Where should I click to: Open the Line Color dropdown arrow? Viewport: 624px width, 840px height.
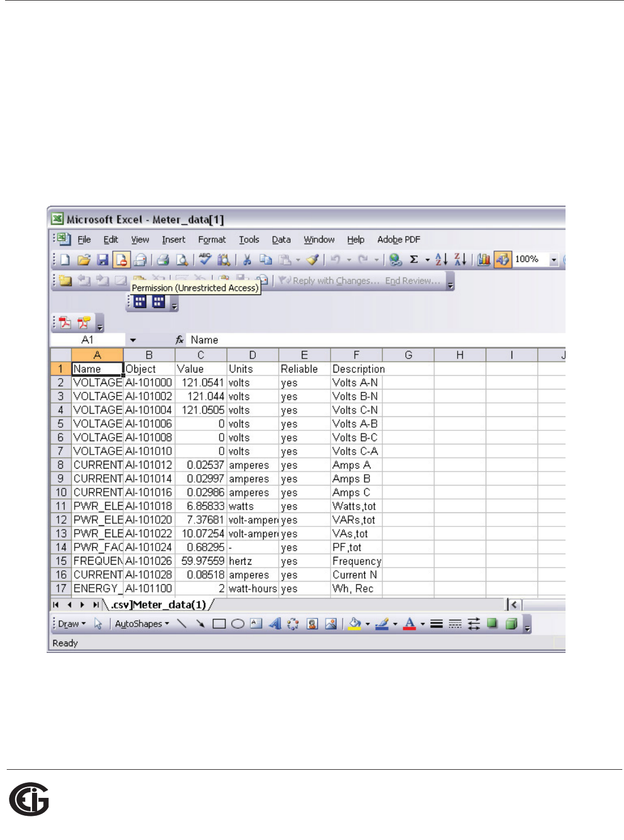[395, 624]
